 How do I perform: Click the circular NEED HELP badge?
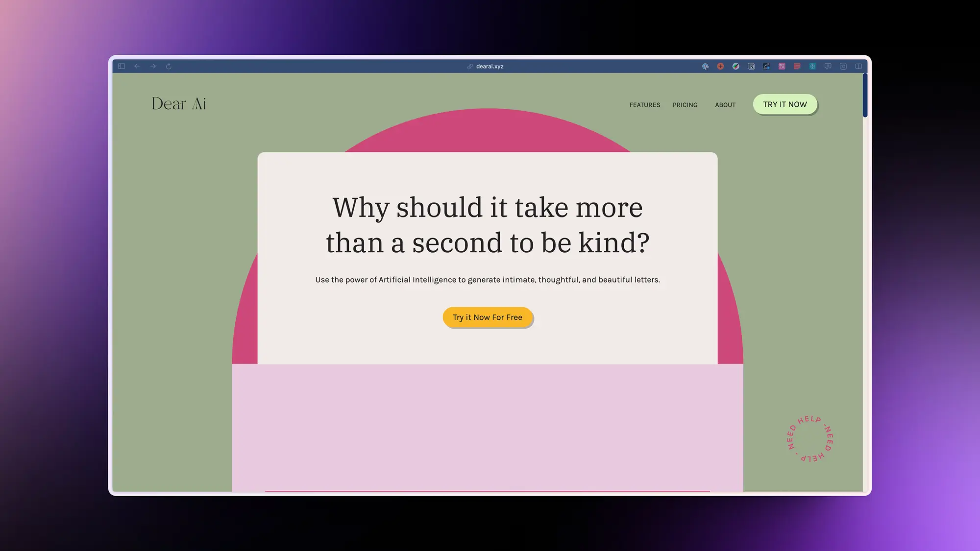click(x=809, y=439)
